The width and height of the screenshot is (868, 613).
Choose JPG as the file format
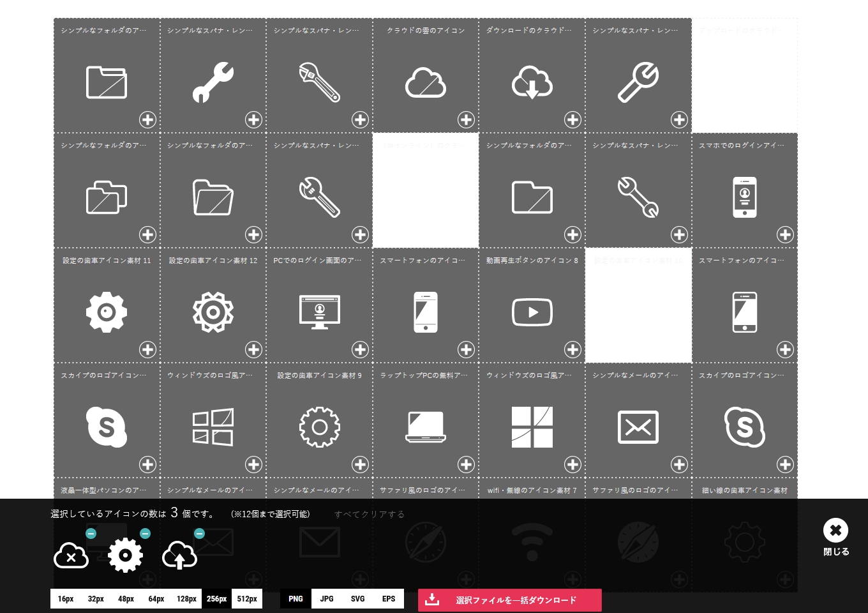pos(327,599)
